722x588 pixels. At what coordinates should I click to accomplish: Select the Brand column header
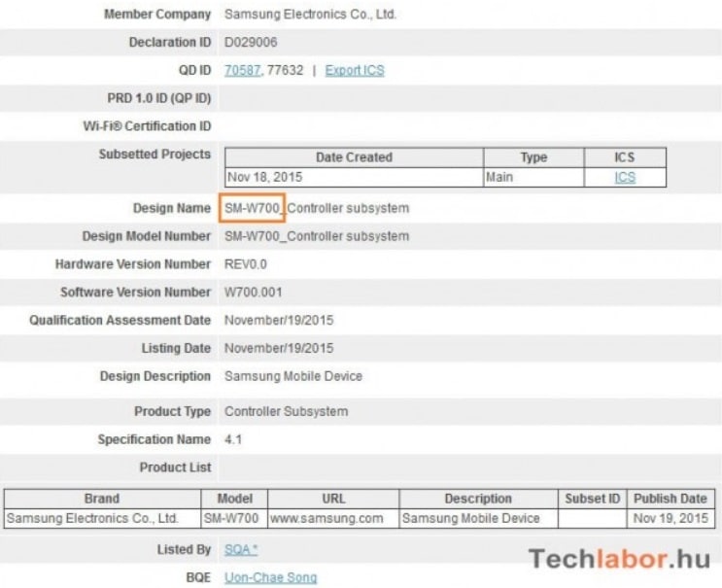102,499
